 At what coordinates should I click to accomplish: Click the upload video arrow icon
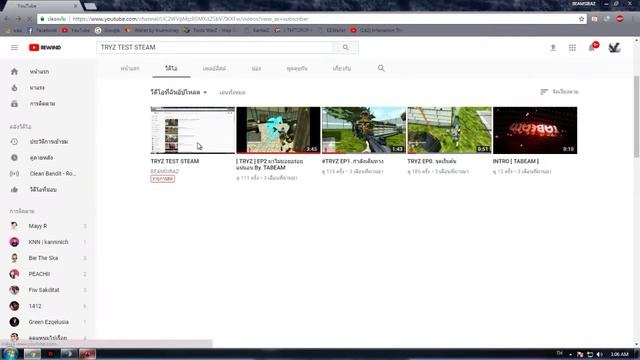[553, 48]
